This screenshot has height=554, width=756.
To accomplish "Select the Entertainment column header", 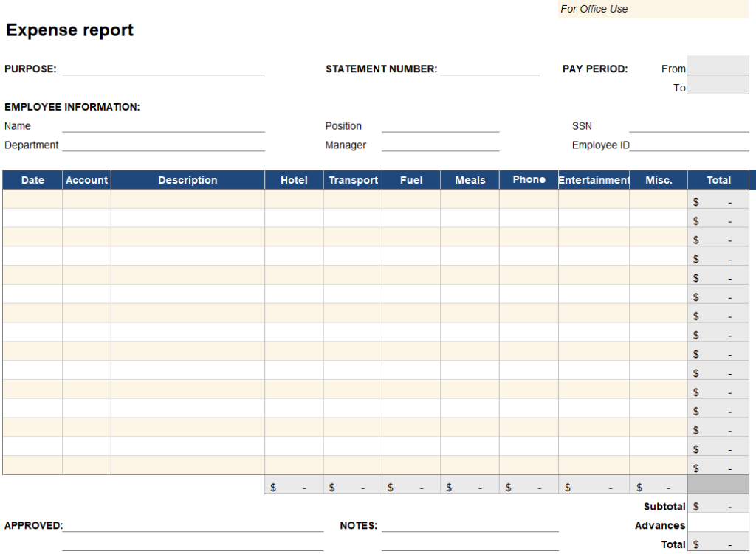I will click(594, 180).
